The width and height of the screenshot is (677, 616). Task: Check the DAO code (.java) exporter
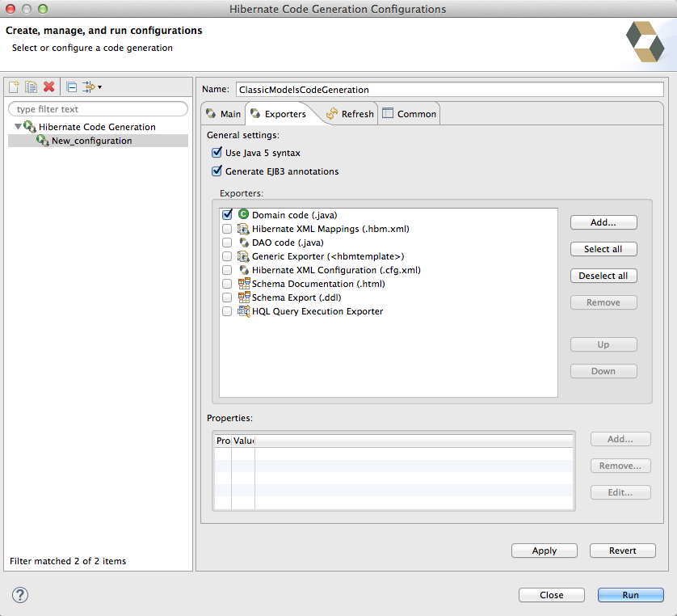point(227,243)
